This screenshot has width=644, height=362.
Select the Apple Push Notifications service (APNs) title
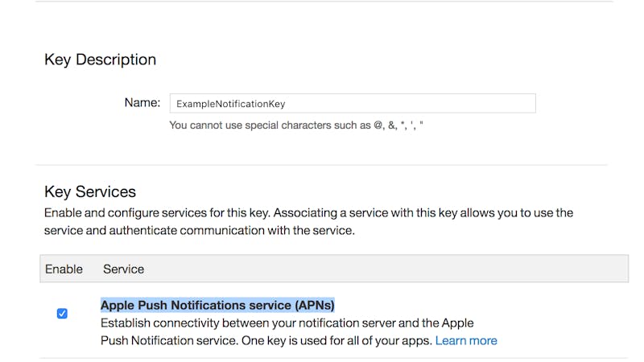(x=217, y=306)
